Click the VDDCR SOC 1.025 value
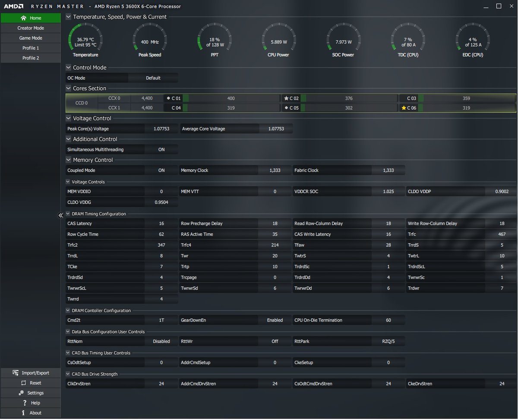This screenshot has height=420, width=518. click(388, 191)
